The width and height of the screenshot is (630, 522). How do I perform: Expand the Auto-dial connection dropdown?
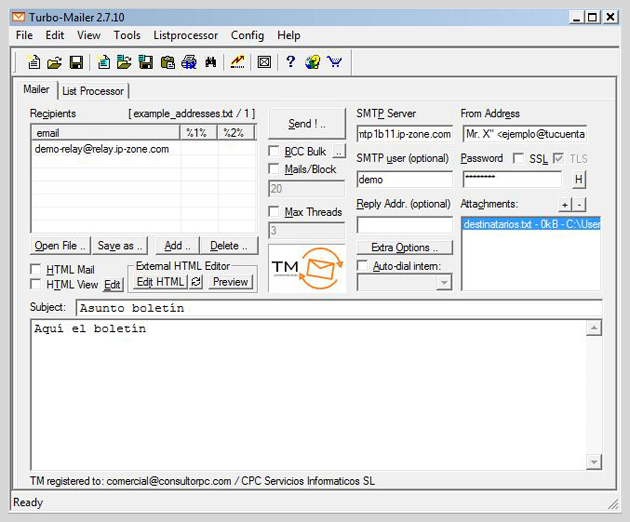(444, 282)
